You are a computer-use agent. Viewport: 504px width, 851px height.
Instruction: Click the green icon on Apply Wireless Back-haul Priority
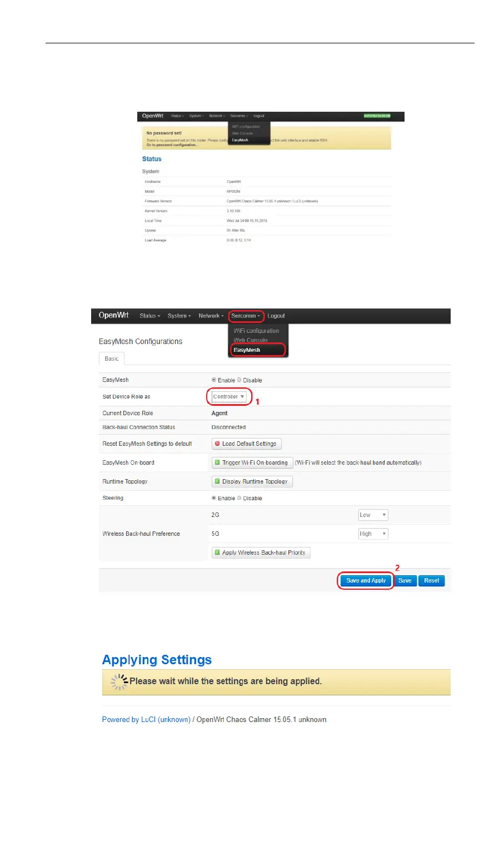tap(217, 553)
